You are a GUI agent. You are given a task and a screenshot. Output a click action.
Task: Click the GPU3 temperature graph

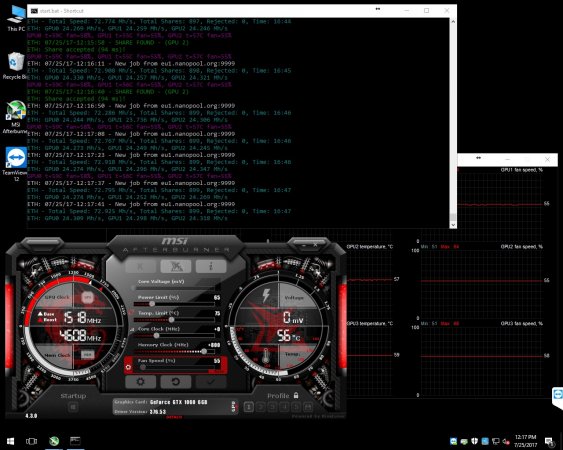coord(369,361)
